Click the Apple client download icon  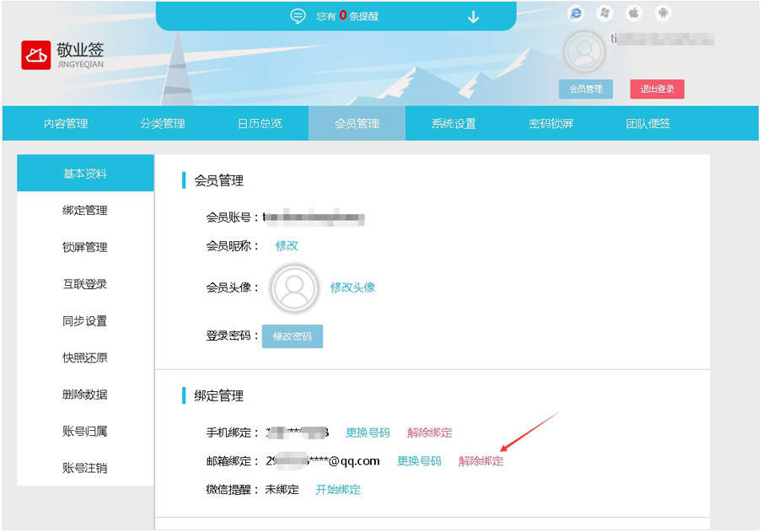[634, 13]
